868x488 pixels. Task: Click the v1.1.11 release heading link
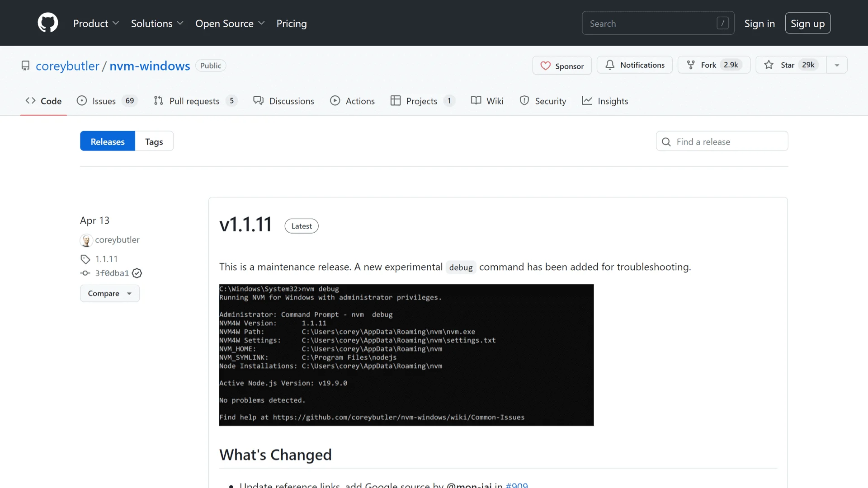[x=245, y=224]
